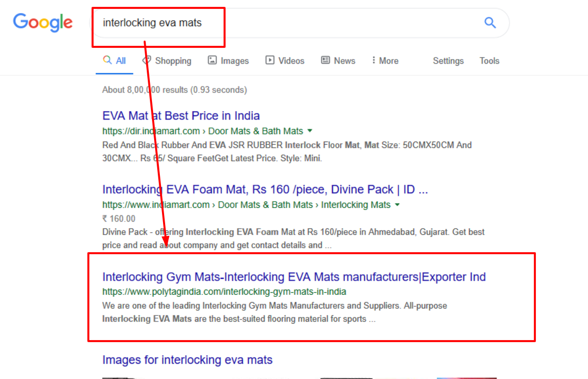Click the dir.indiamart.com URL breadcrumb

tap(202, 131)
